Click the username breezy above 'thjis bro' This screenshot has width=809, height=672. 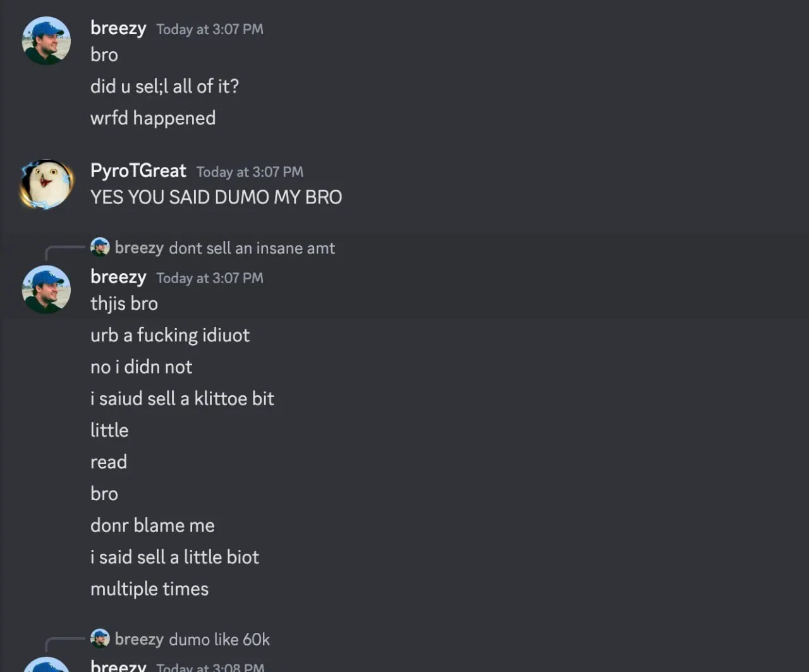[x=118, y=276]
